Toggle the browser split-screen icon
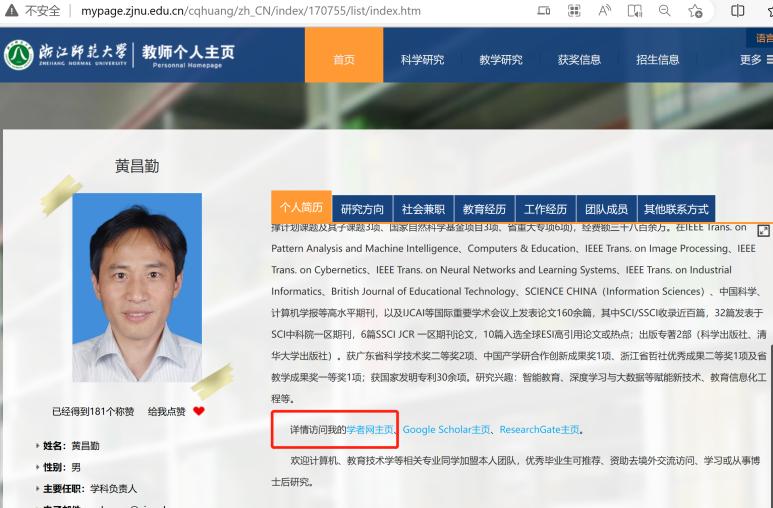 tap(738, 10)
